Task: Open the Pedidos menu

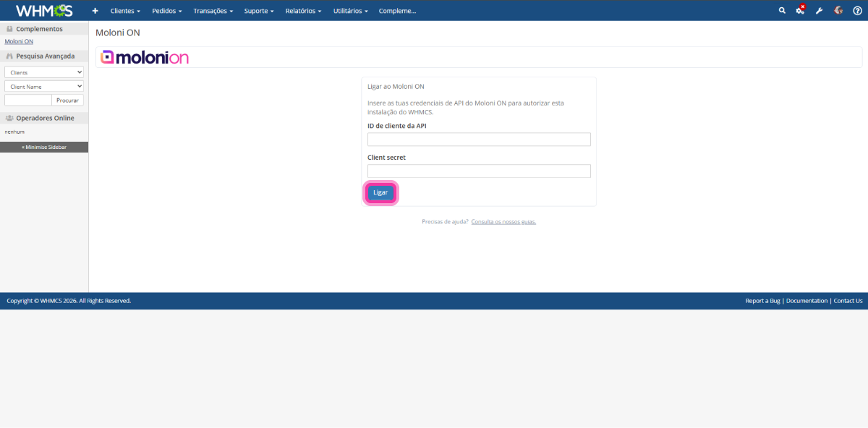Action: click(x=167, y=11)
